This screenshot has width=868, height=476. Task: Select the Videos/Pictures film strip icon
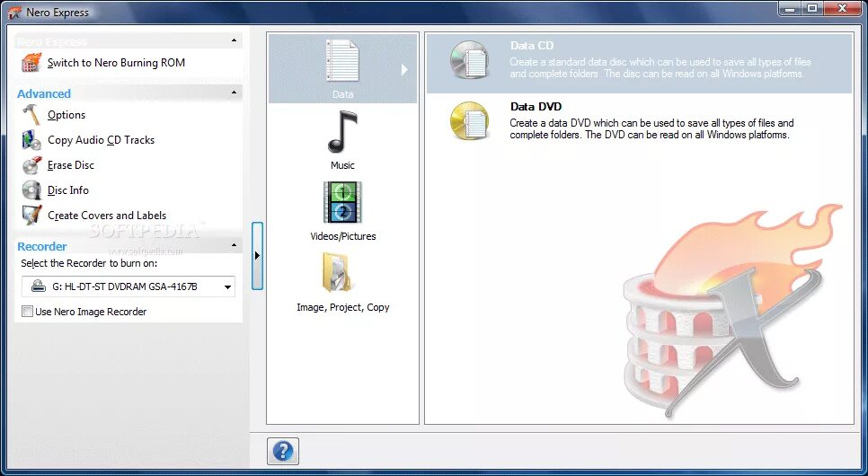(342, 202)
